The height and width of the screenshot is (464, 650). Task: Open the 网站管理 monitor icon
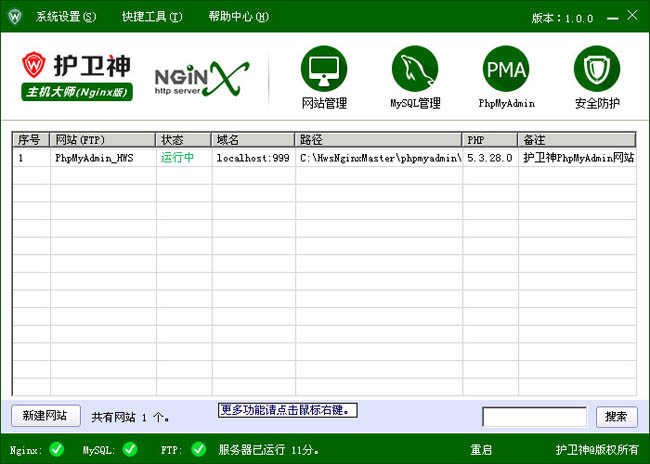pos(324,69)
